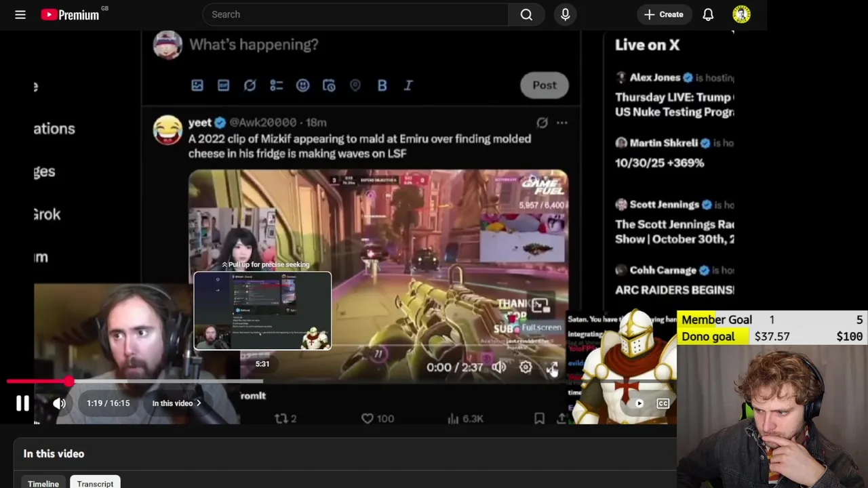Bookmark the tweet with bookmark icon
Image resolution: width=868 pixels, height=488 pixels.
539,419
